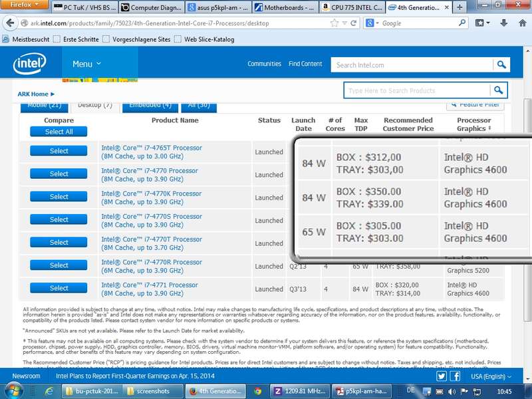Switch to the CPU 775 INTEL tab

click(352, 7)
